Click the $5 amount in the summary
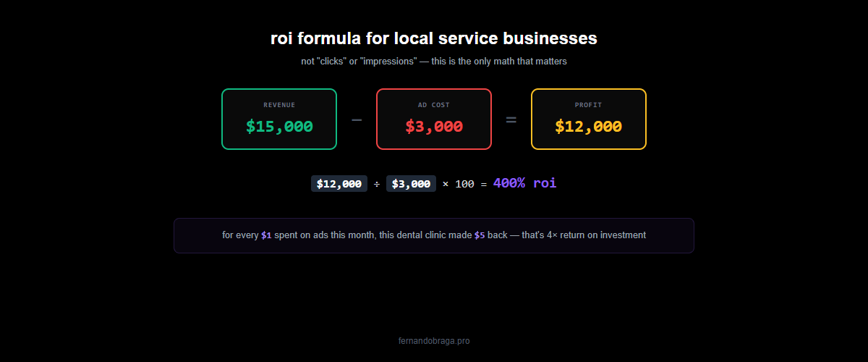The height and width of the screenshot is (362, 868). coord(480,235)
